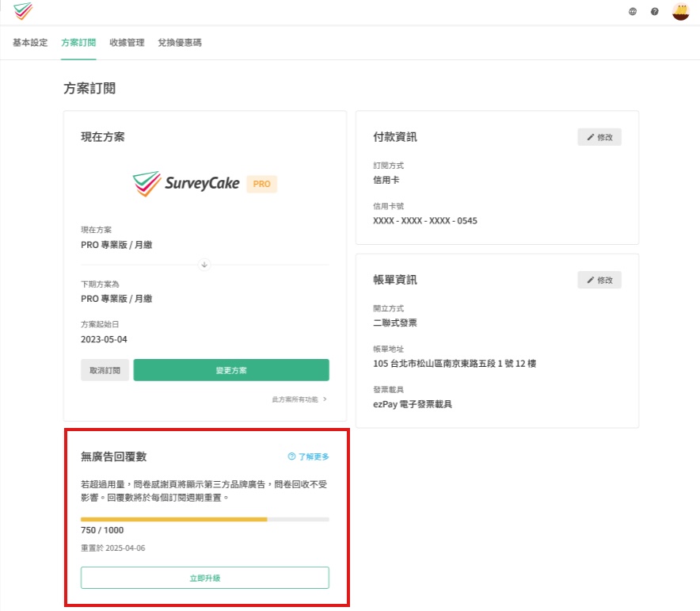This screenshot has height=611, width=700.
Task: Select the 方案訂閱 tab
Action: 78,43
